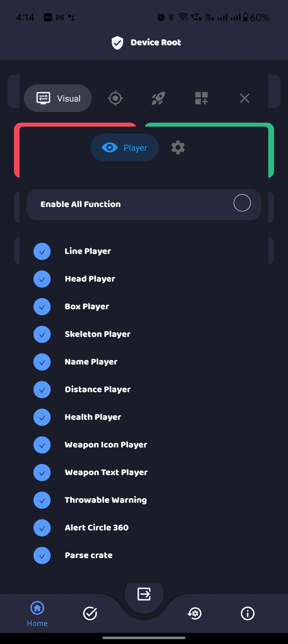Image resolution: width=288 pixels, height=644 pixels.
Task: Tap the Alert Circle 360 label
Action: 96,528
